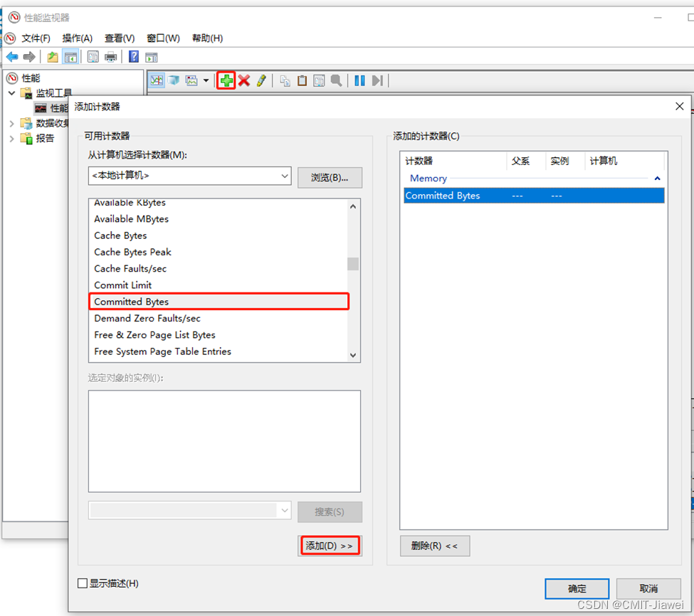Image resolution: width=694 pixels, height=616 pixels.
Task: Select Available MBytes counter
Action: (x=132, y=219)
